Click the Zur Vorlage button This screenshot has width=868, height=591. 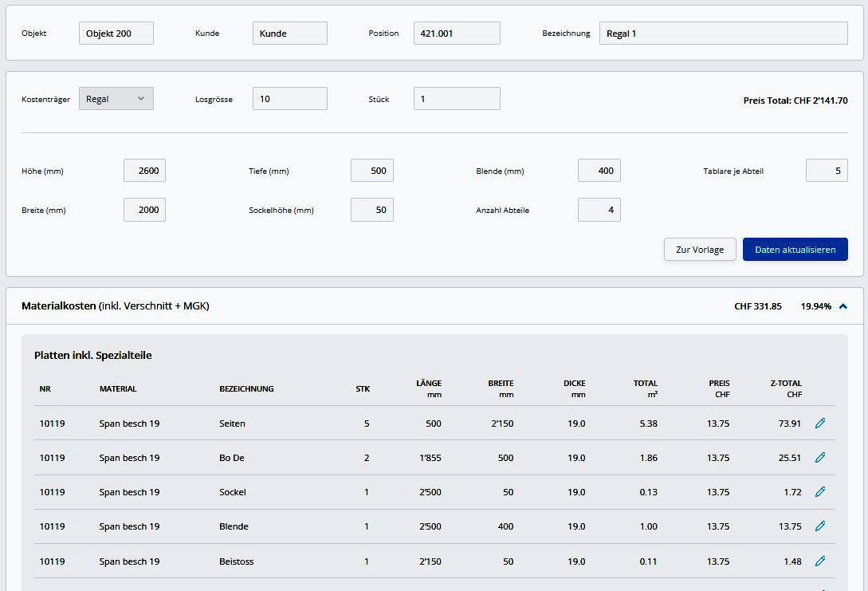pyautogui.click(x=699, y=250)
